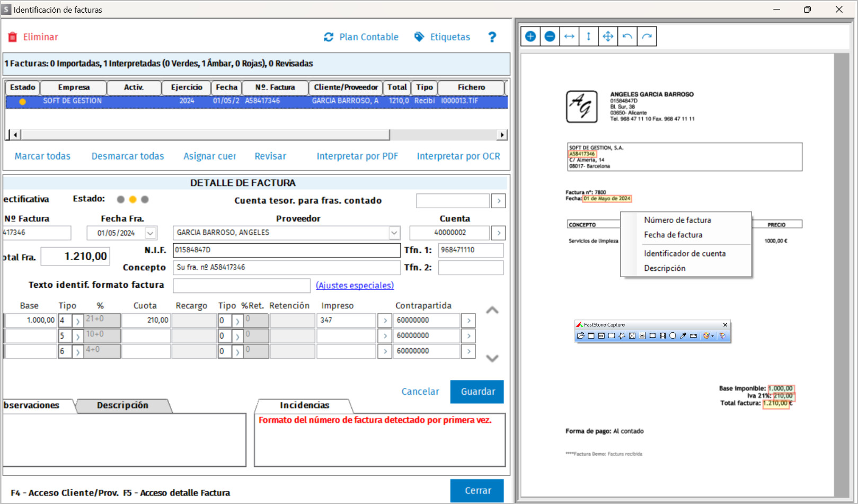Open the Ajustes especiales link
Screen dimensions: 858x504
tap(355, 286)
